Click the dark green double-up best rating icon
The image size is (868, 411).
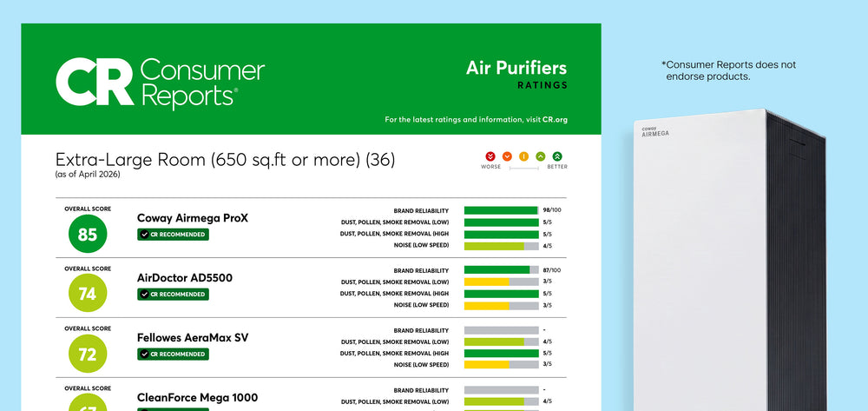tap(557, 156)
